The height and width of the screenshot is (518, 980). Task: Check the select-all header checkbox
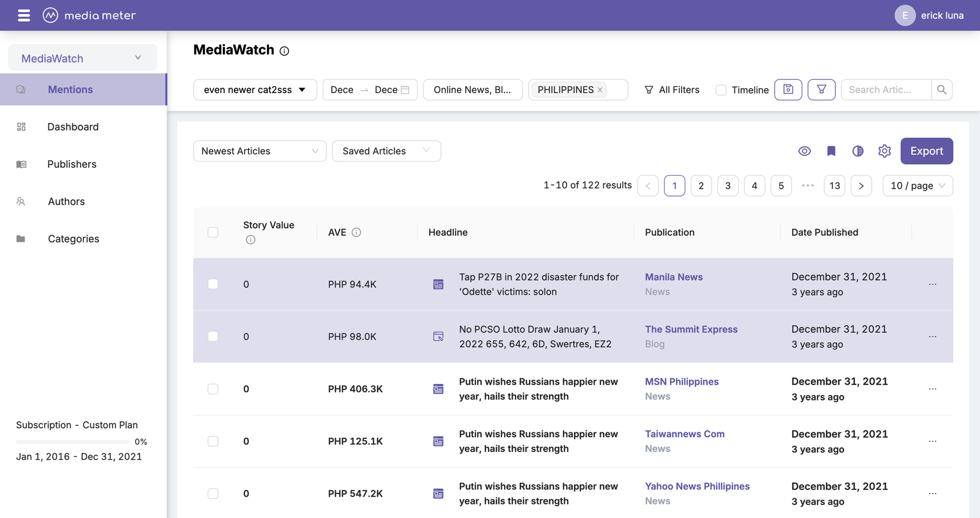coord(213,232)
